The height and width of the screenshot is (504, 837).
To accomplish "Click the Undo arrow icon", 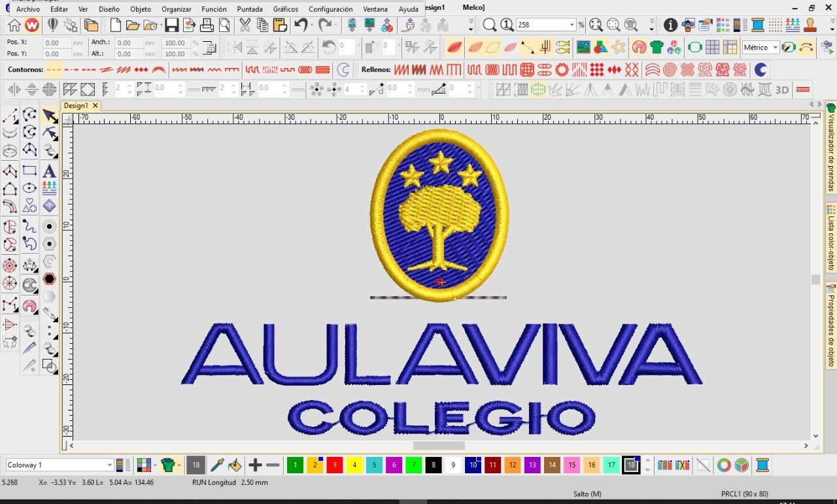I will pos(300,25).
